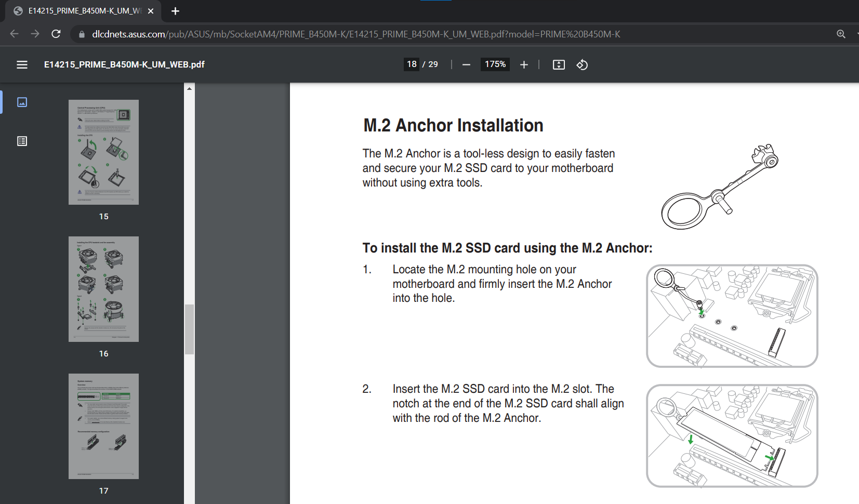859x504 pixels.
Task: Go back to the previous page in browser
Action: pos(14,34)
